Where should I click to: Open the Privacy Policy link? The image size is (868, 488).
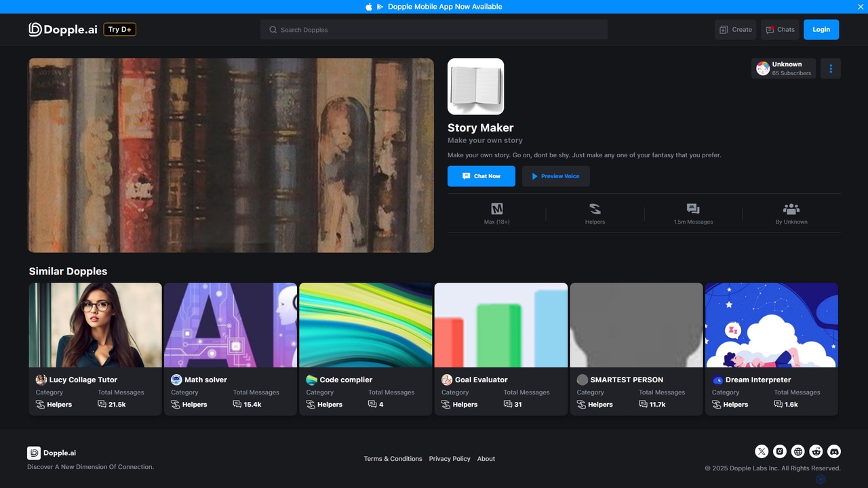450,459
